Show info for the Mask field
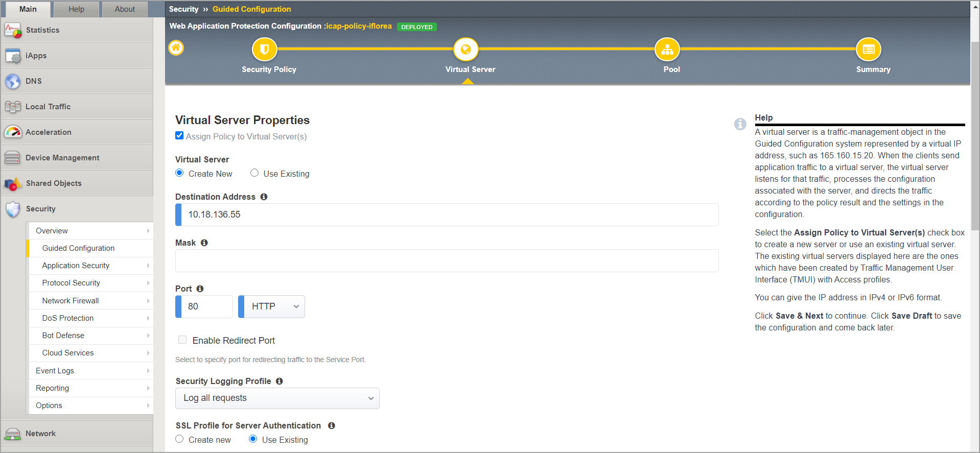 click(204, 243)
